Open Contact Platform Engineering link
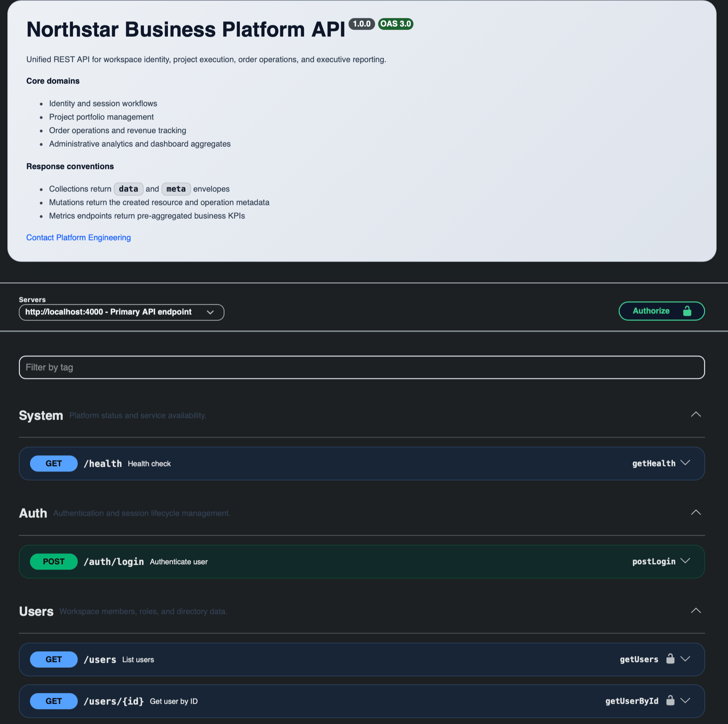This screenshot has height=724, width=728. pos(78,237)
